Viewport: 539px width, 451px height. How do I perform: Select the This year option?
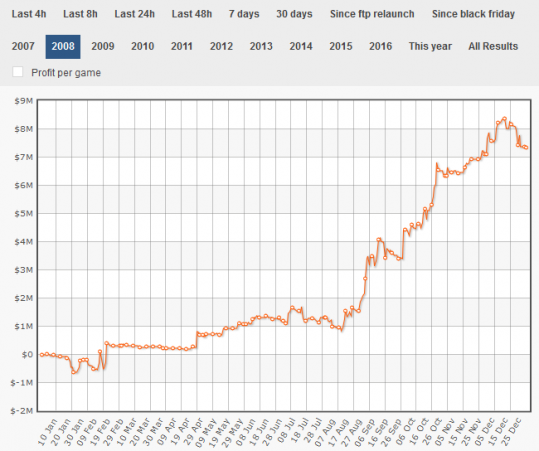(430, 46)
